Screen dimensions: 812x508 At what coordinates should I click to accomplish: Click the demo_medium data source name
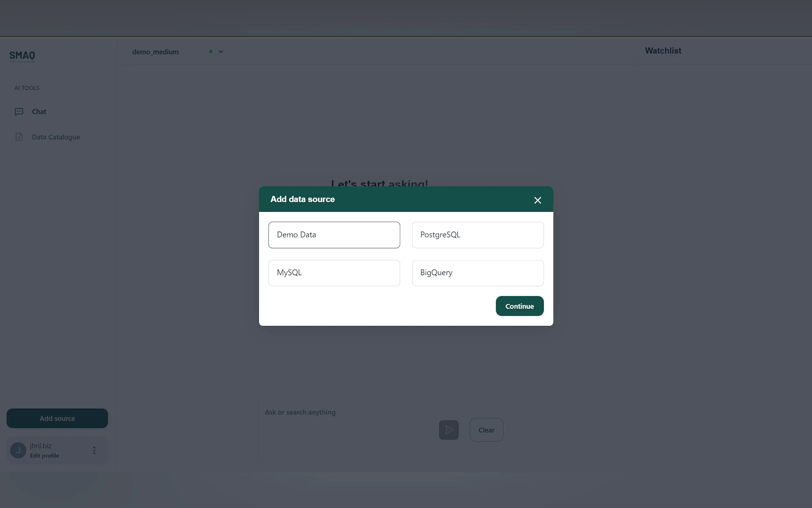pyautogui.click(x=155, y=52)
